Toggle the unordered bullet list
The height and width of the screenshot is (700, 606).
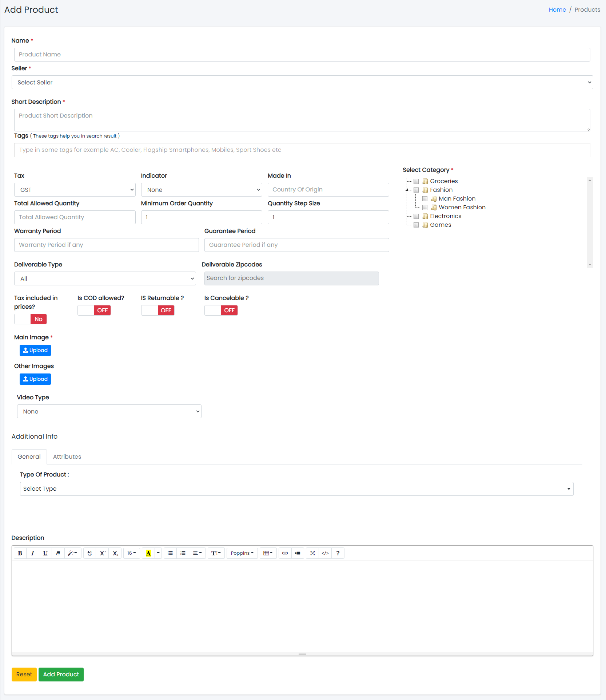170,553
